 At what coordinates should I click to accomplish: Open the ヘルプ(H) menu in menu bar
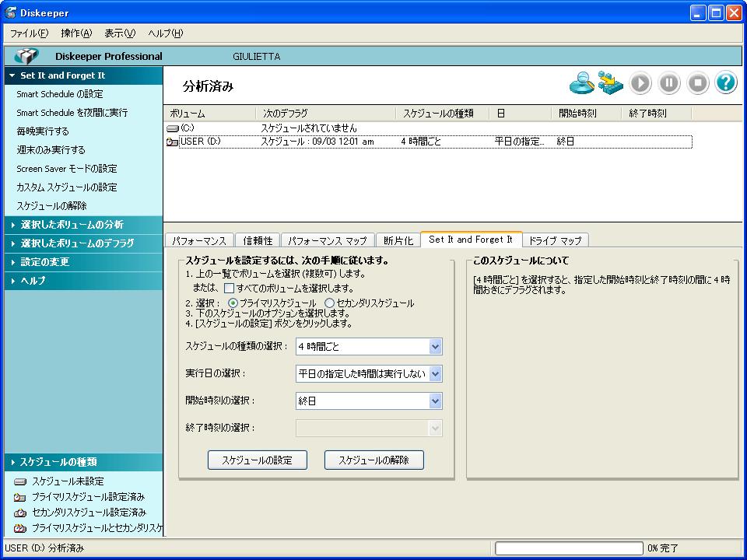coord(165,33)
